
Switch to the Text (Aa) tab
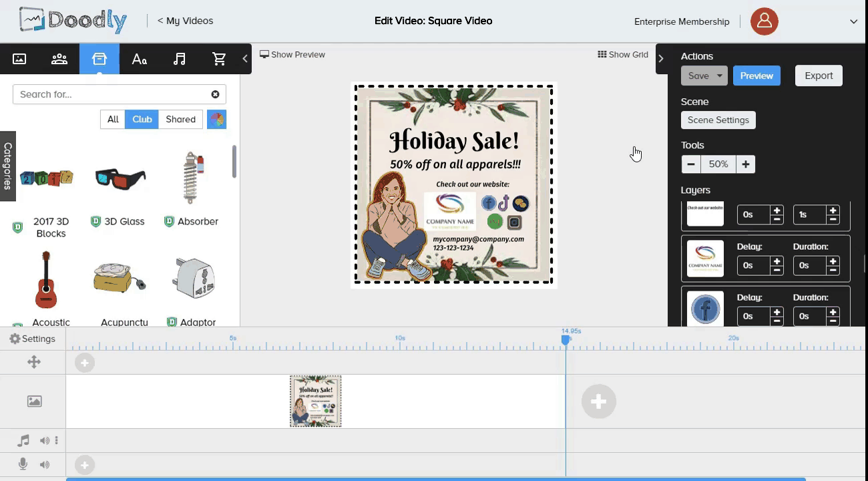[x=140, y=59]
